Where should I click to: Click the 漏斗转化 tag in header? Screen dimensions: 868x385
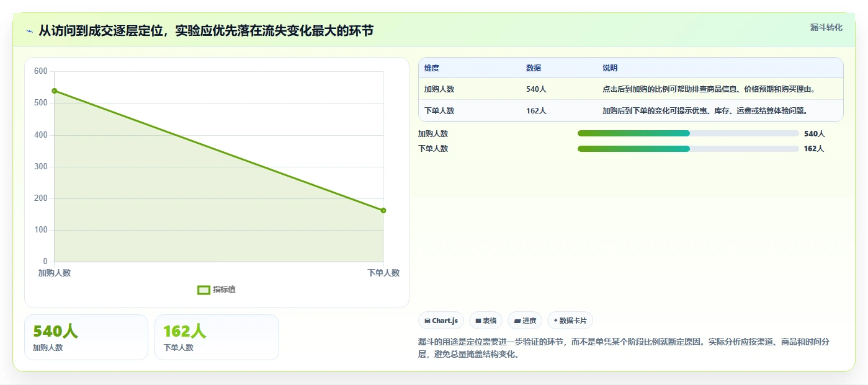826,27
